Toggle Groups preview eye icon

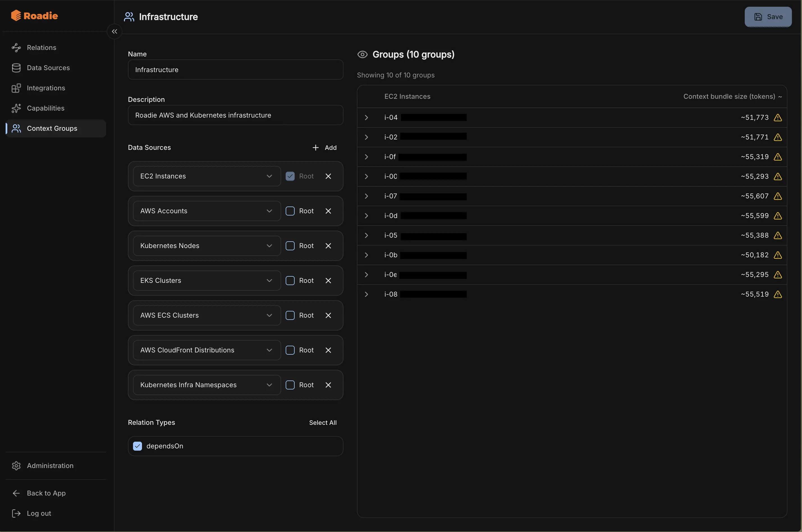point(362,54)
